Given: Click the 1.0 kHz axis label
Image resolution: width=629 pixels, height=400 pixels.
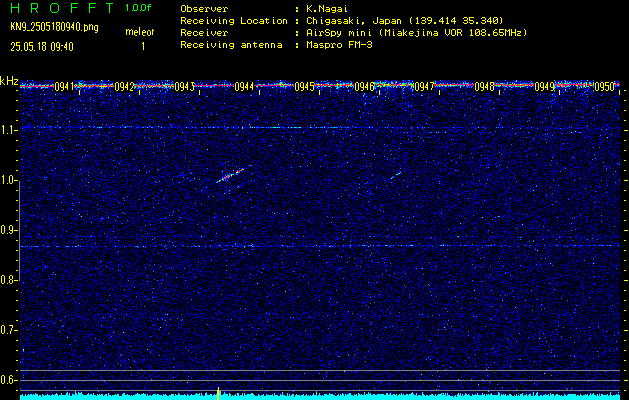Looking at the screenshot, I should [x=9, y=181].
